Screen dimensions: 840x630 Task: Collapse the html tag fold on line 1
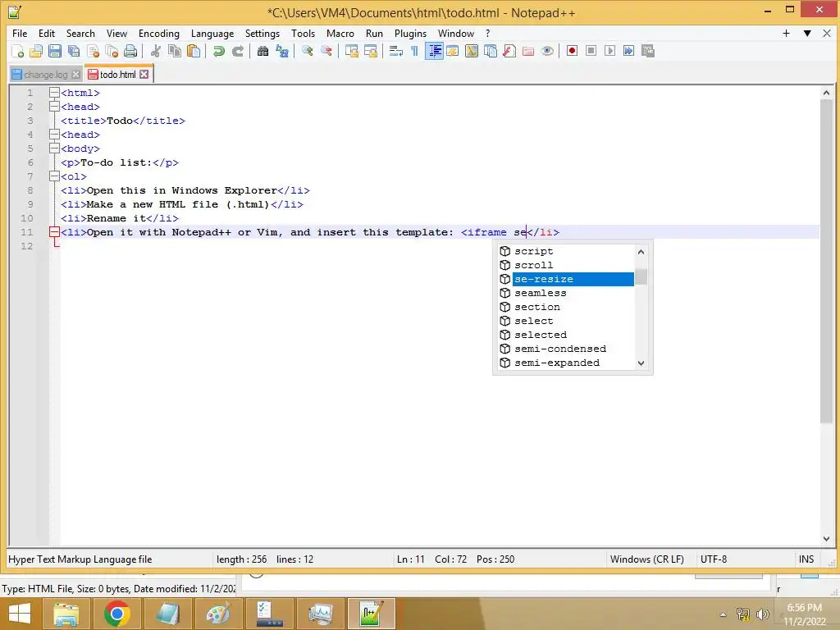[54, 93]
